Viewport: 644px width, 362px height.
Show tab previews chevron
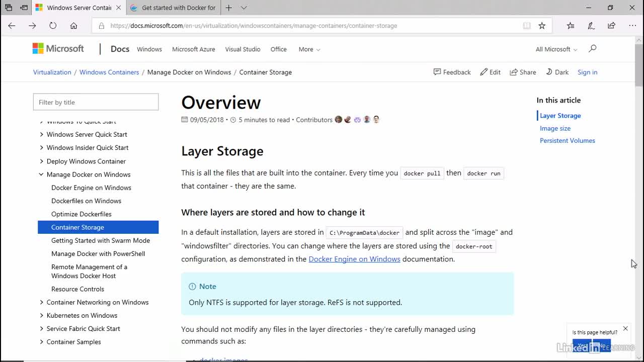244,8
